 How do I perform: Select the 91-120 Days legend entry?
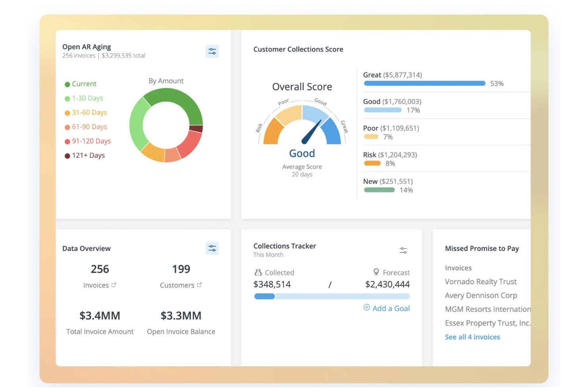88,141
